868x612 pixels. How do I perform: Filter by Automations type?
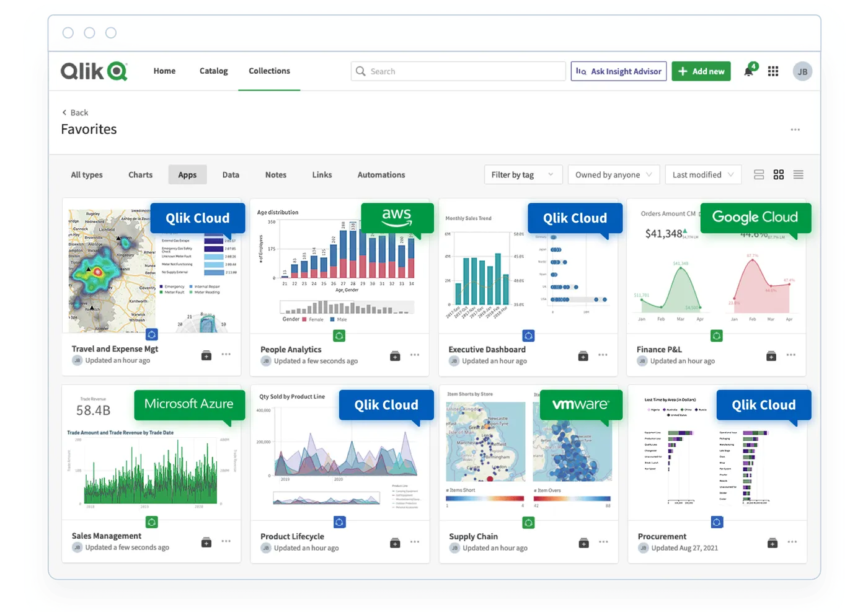tap(381, 175)
